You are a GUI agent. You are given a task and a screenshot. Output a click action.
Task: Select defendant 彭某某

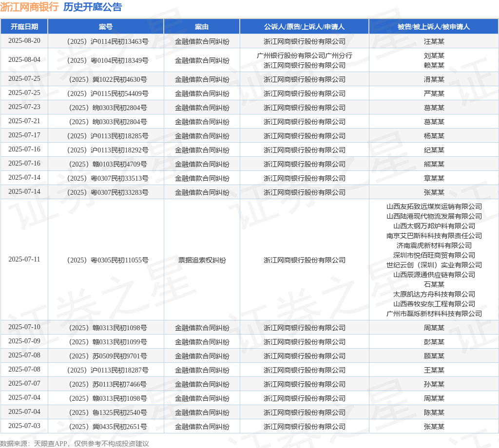[x=434, y=342]
